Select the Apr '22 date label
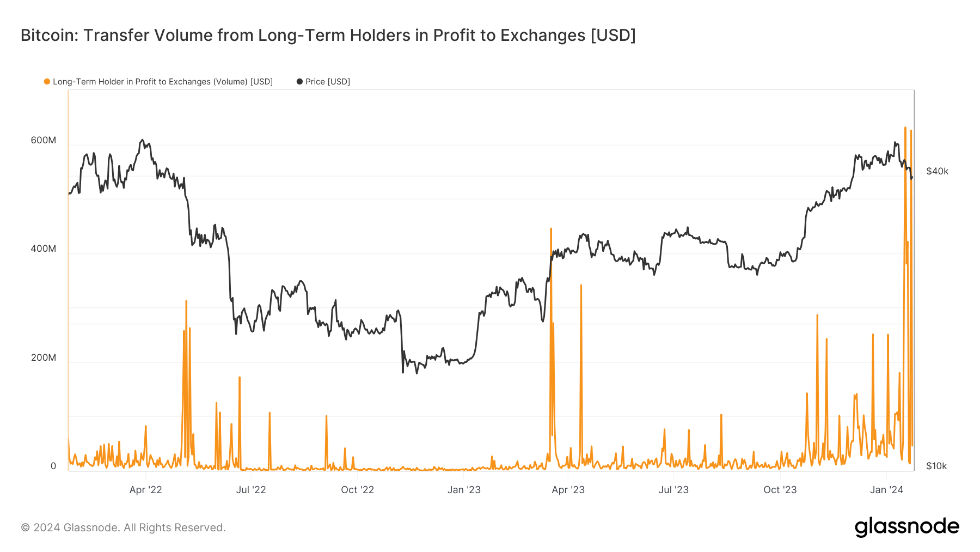Image resolution: width=980 pixels, height=552 pixels. point(145,490)
